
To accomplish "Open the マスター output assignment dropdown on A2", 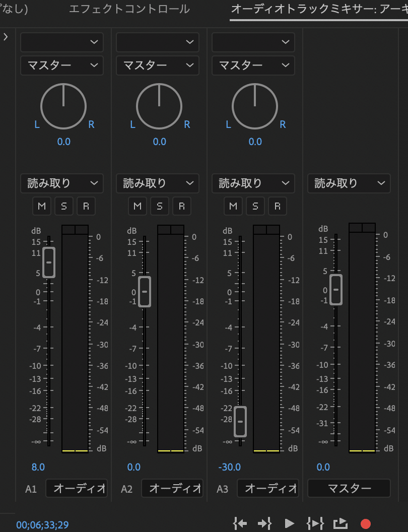I will coord(157,65).
